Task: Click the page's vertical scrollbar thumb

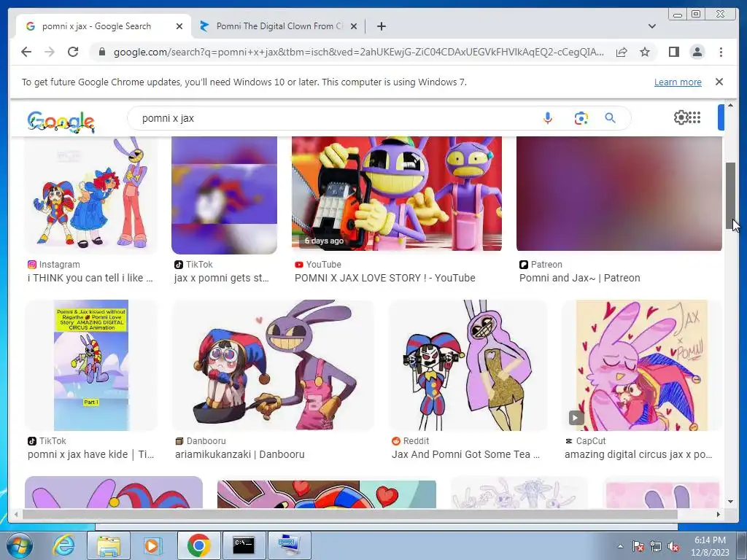Action: [x=730, y=195]
